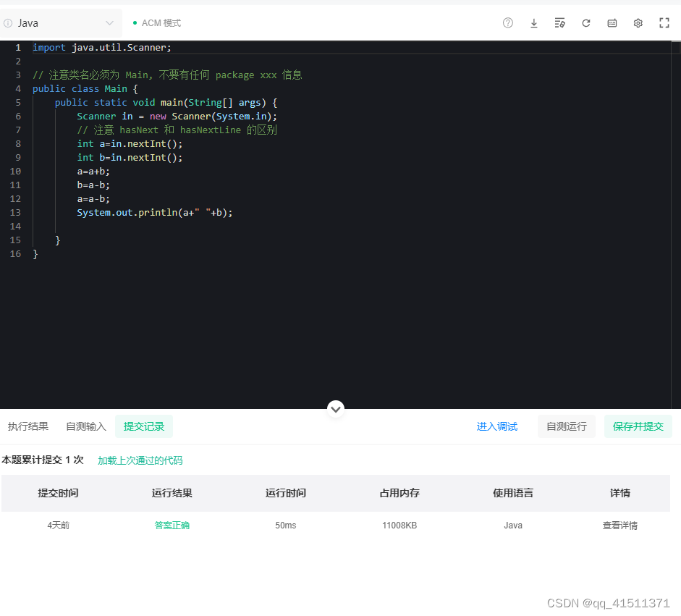
Task: Select the 提交记录 tab
Action: point(144,426)
